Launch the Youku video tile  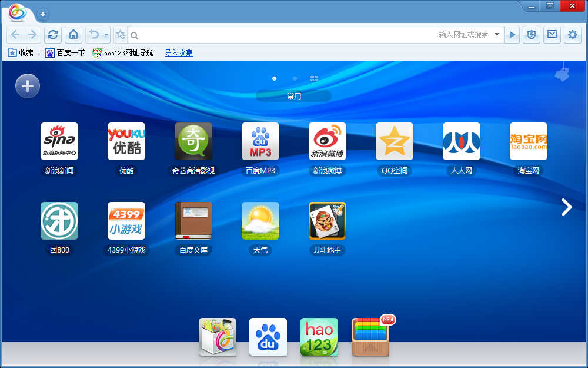(x=126, y=141)
